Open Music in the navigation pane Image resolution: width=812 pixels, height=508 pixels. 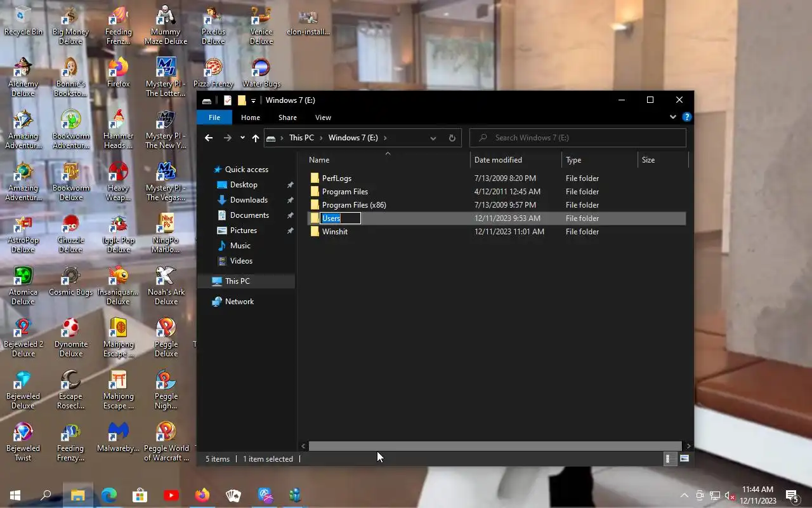pyautogui.click(x=240, y=246)
